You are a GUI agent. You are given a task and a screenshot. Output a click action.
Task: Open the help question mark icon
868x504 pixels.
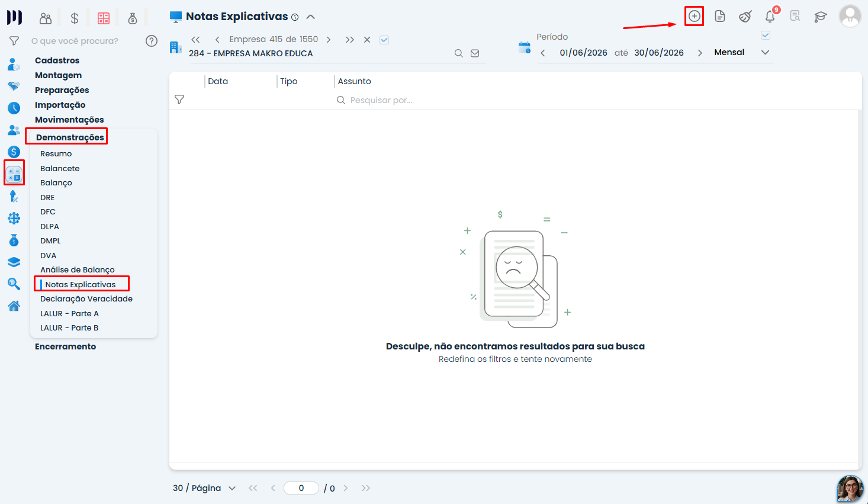tap(152, 41)
